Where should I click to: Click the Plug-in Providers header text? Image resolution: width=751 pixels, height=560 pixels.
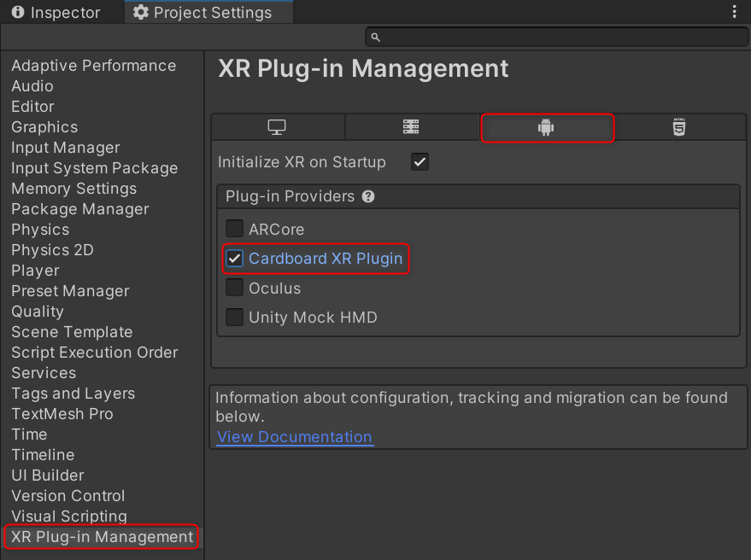point(290,196)
